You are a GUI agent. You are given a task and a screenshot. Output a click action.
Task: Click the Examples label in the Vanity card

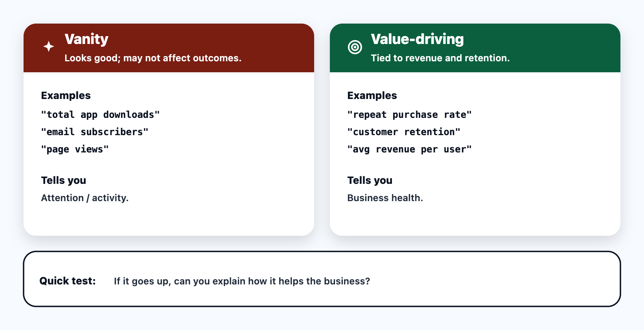66,95
